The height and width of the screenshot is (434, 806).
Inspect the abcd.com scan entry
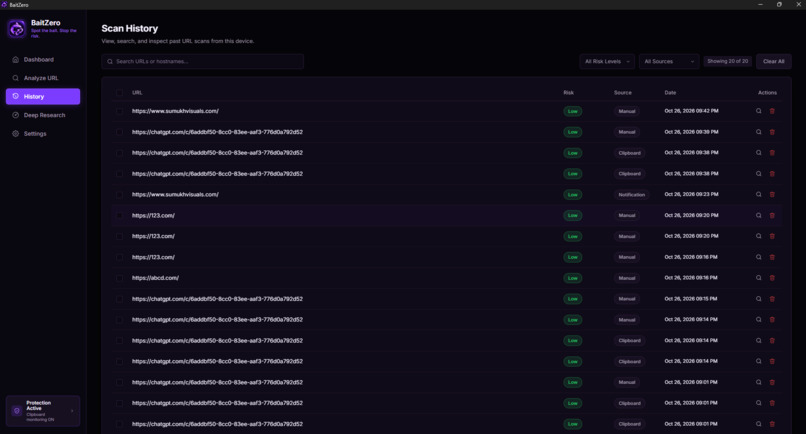pos(758,278)
